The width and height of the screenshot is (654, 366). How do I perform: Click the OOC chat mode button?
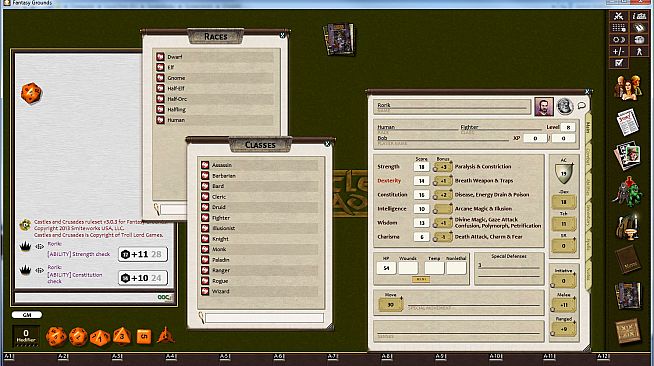coord(164,298)
